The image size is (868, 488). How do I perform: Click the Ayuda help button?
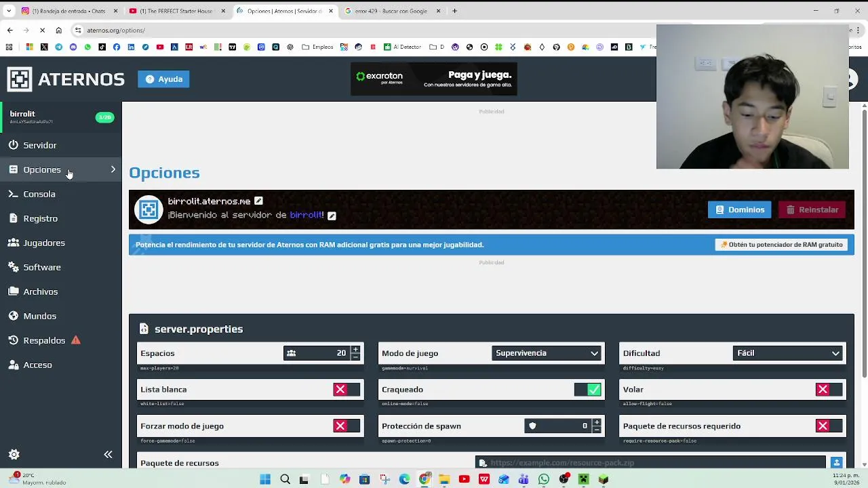click(163, 79)
